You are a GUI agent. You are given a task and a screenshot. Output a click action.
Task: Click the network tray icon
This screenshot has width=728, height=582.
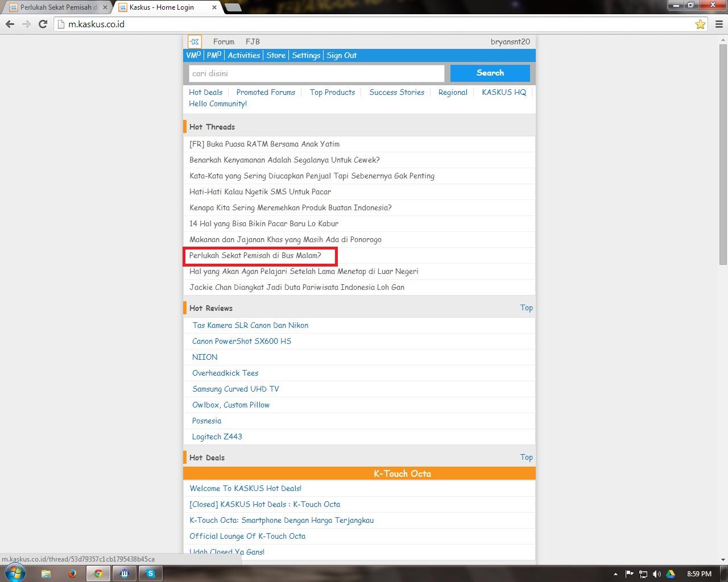tap(643, 574)
